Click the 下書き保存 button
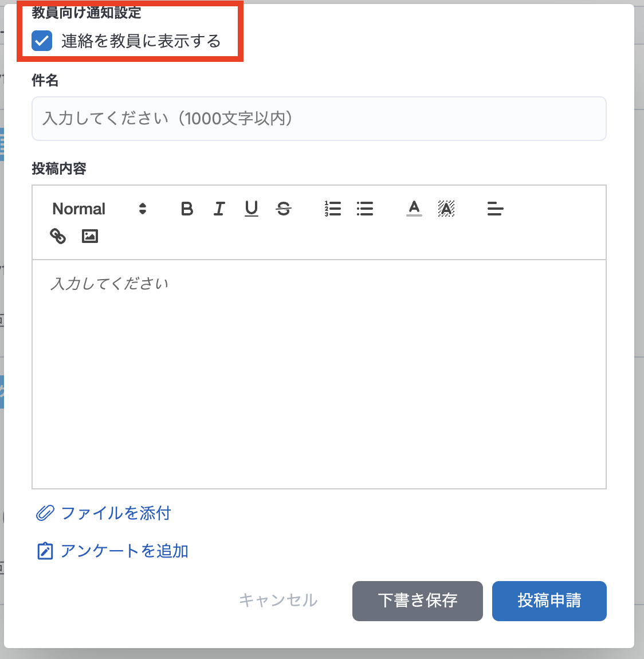 pyautogui.click(x=418, y=601)
